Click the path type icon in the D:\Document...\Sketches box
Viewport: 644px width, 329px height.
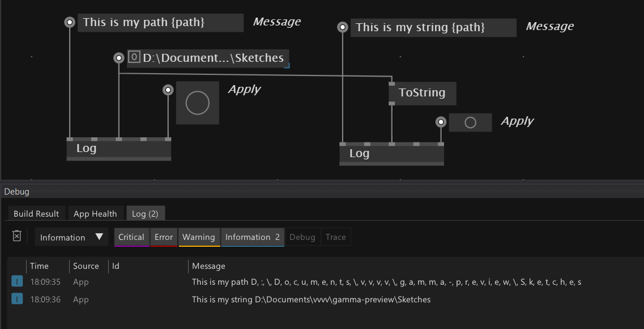point(134,57)
